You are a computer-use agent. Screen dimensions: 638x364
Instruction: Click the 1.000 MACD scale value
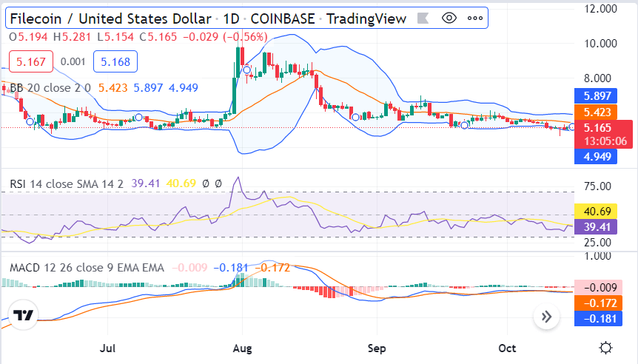[597, 256]
